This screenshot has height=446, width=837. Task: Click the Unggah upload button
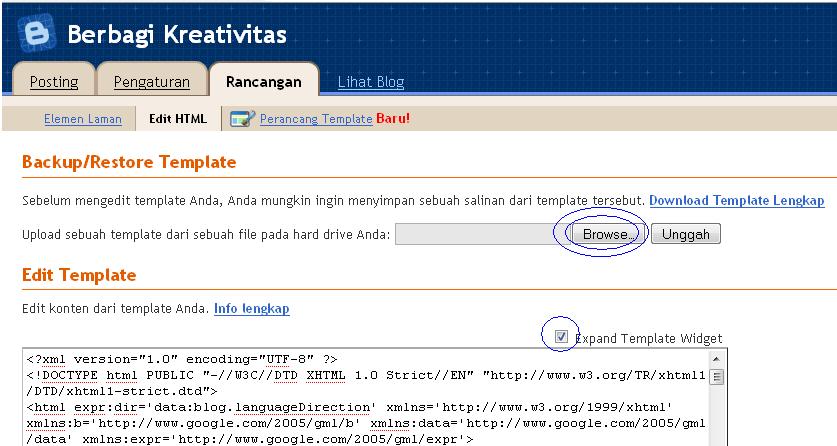coord(686,234)
